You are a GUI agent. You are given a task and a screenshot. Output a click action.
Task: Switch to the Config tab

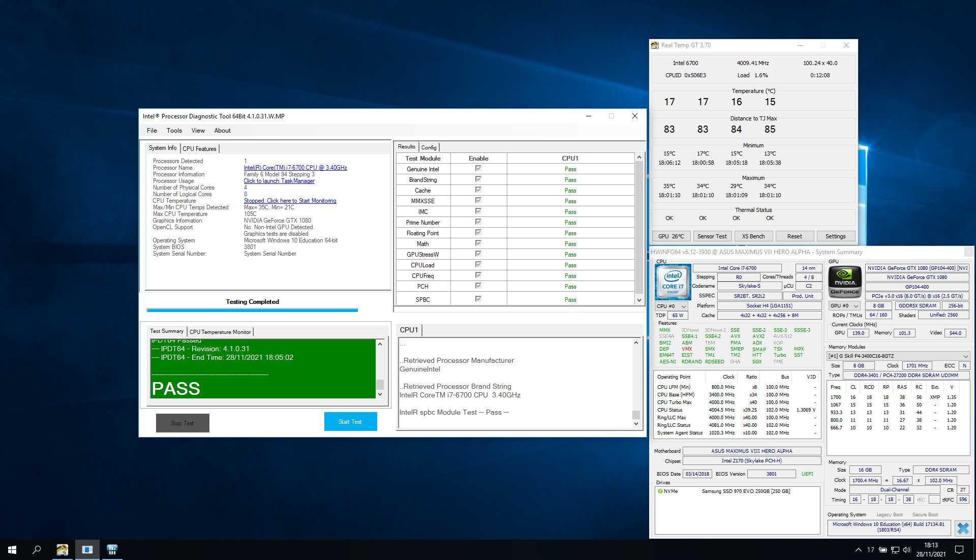(x=429, y=147)
